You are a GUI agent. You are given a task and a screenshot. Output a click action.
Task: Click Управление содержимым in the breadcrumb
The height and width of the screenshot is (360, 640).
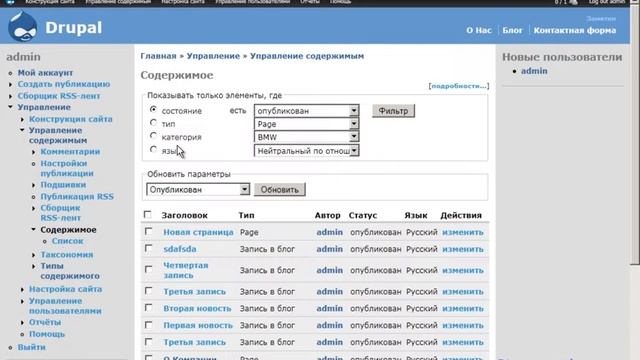(x=307, y=56)
